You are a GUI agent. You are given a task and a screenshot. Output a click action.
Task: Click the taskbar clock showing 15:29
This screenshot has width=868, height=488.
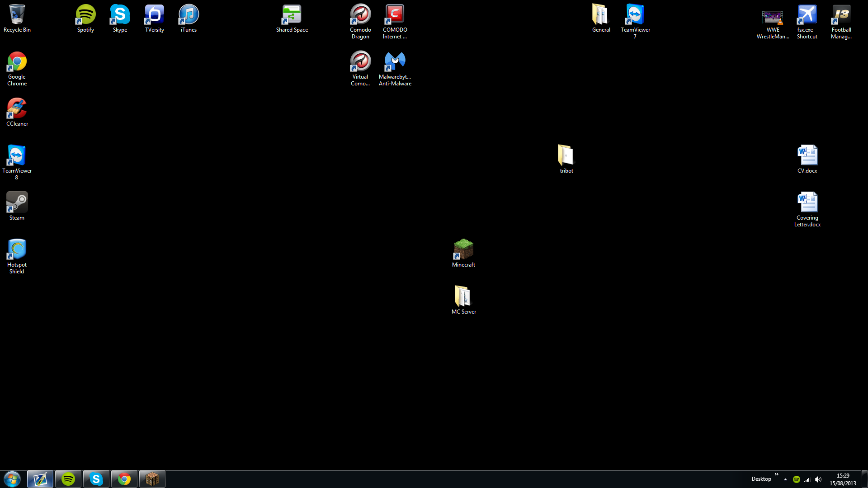click(x=843, y=479)
